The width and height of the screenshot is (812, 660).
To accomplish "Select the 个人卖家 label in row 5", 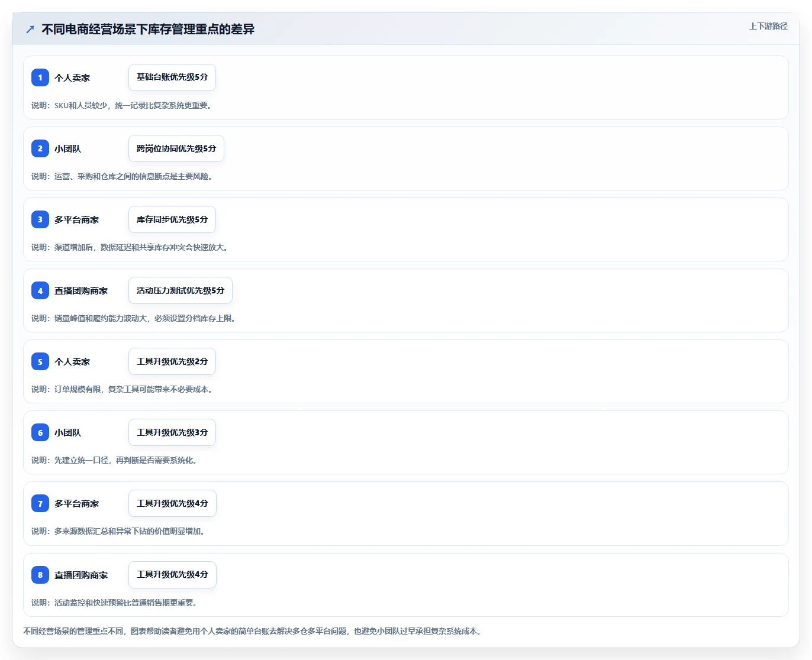I will [72, 362].
